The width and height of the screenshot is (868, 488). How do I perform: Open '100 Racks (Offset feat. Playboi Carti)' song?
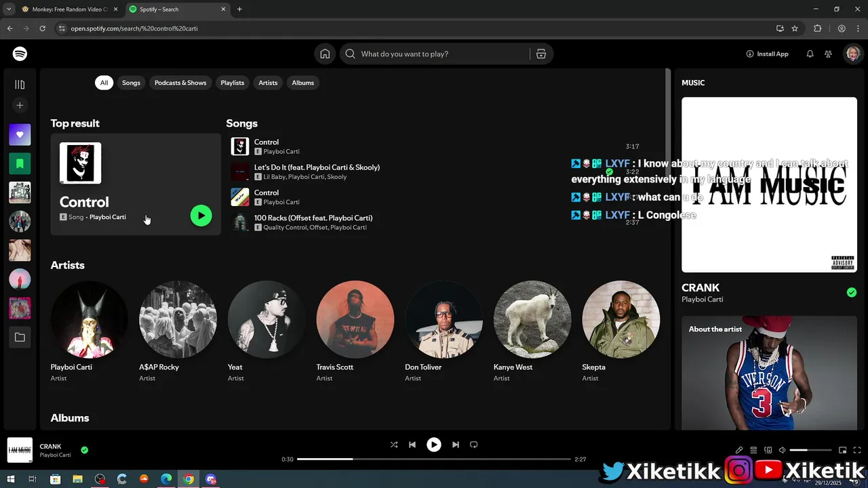tap(313, 218)
